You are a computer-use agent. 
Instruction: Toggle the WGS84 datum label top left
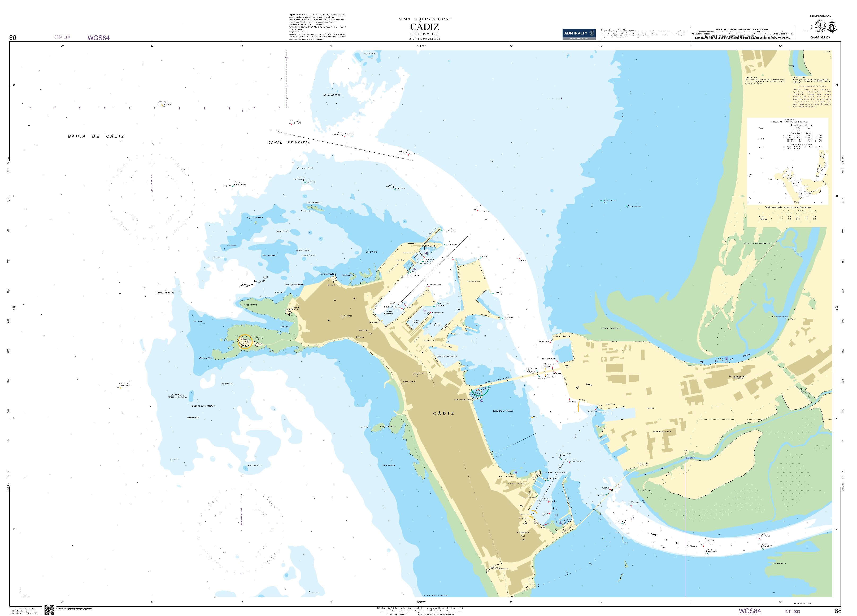[98, 38]
